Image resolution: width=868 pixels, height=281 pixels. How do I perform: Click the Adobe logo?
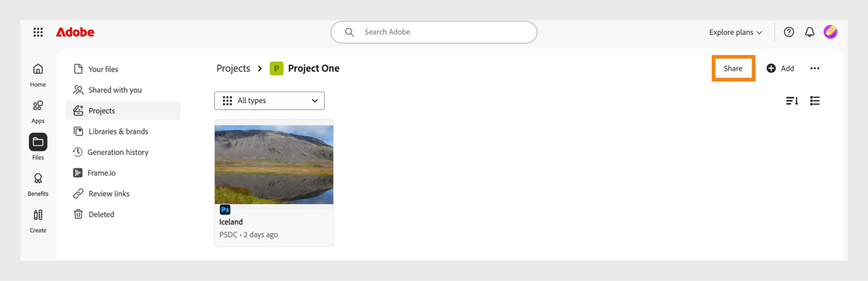pos(75,32)
